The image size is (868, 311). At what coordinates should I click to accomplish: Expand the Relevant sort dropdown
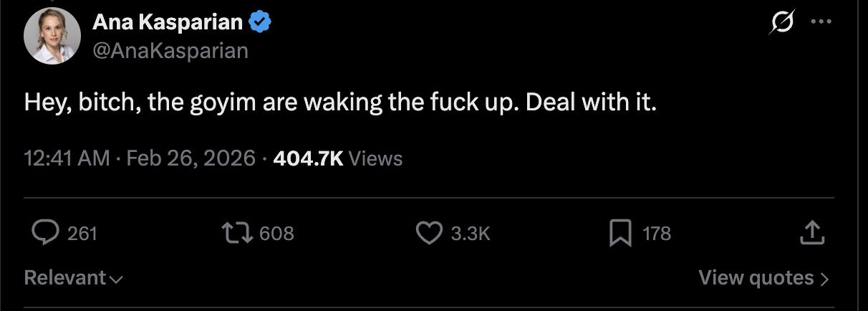click(73, 277)
